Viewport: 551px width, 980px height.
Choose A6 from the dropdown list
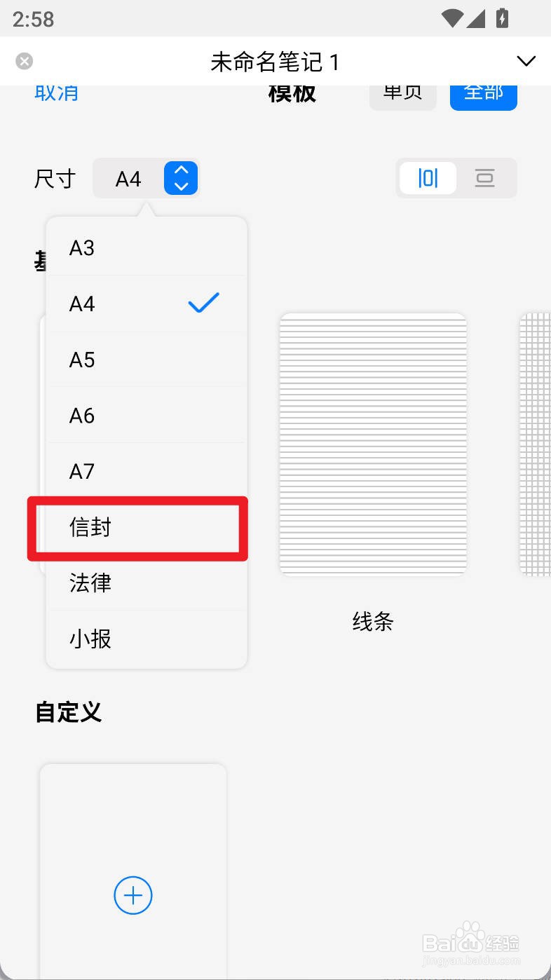[147, 415]
